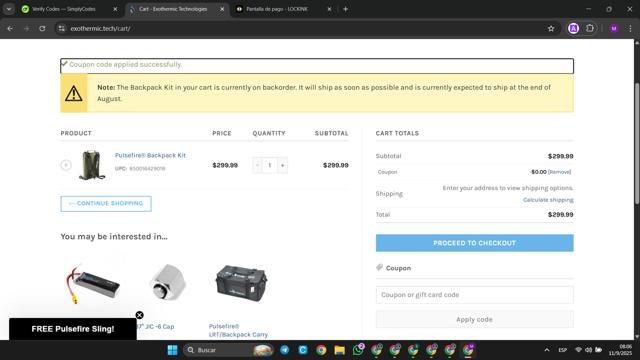The width and height of the screenshot is (640, 360).
Task: Click the Total value $299.99
Action: (x=560, y=214)
